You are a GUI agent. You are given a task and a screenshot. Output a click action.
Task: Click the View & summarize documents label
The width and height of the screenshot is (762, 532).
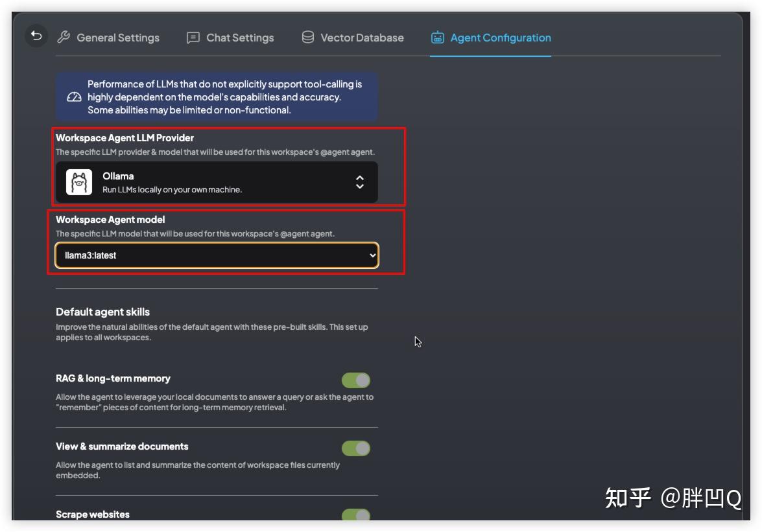click(x=122, y=446)
